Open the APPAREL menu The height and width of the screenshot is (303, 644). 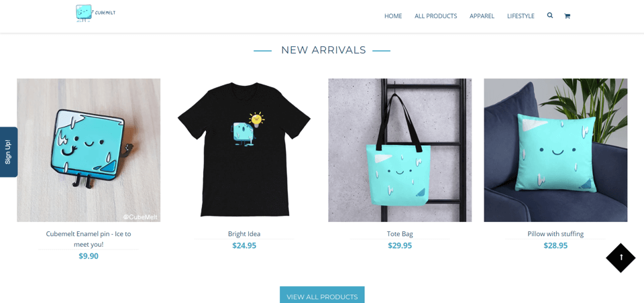(482, 16)
